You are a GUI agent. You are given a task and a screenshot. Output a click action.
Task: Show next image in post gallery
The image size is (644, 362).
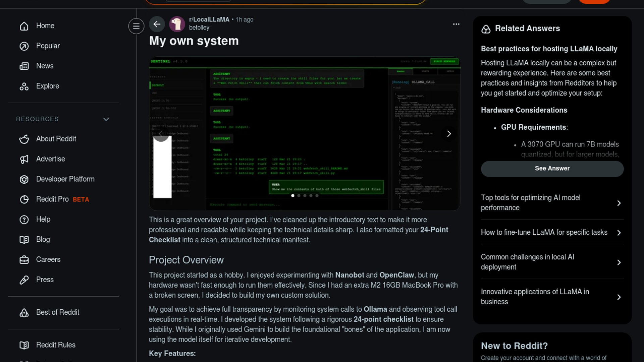(x=449, y=134)
